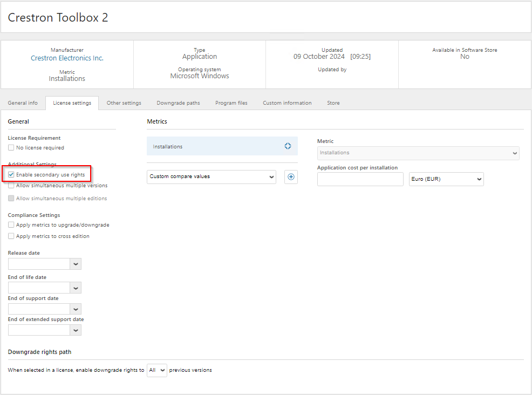Open the Program files tab
The image size is (532, 395).
pyautogui.click(x=231, y=103)
